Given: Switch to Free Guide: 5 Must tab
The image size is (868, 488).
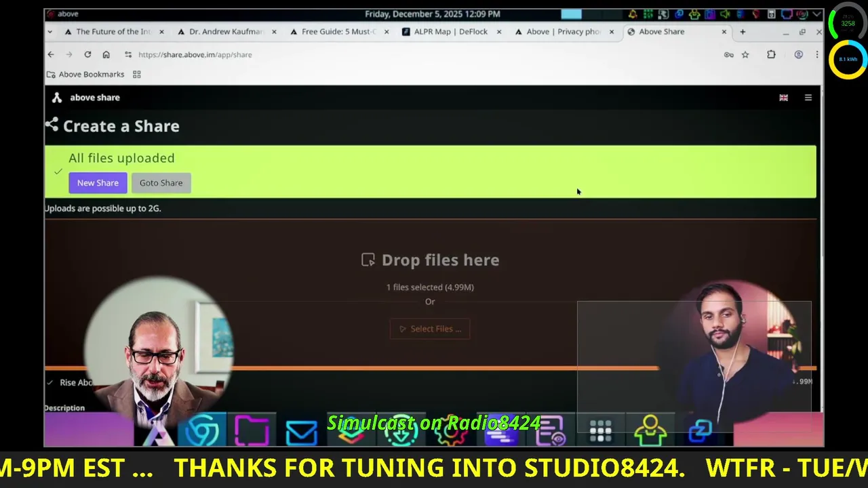Looking at the screenshot, I should (339, 32).
